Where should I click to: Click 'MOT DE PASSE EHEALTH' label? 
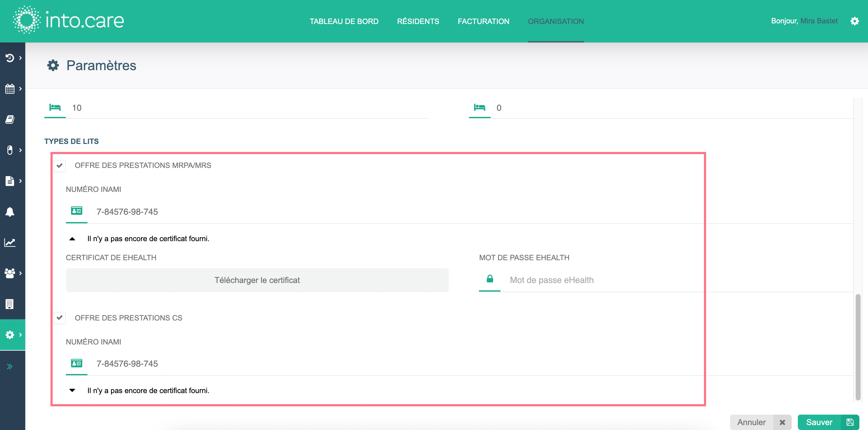pos(524,257)
